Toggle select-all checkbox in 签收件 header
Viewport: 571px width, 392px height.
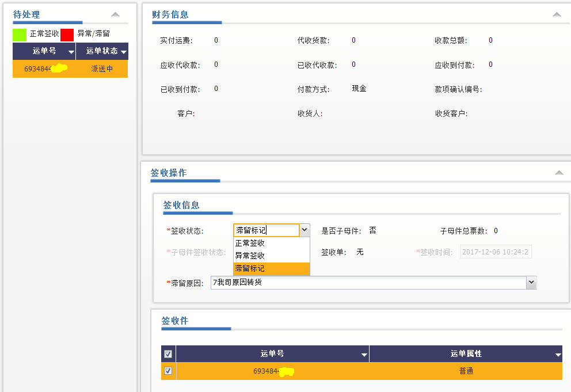(168, 354)
